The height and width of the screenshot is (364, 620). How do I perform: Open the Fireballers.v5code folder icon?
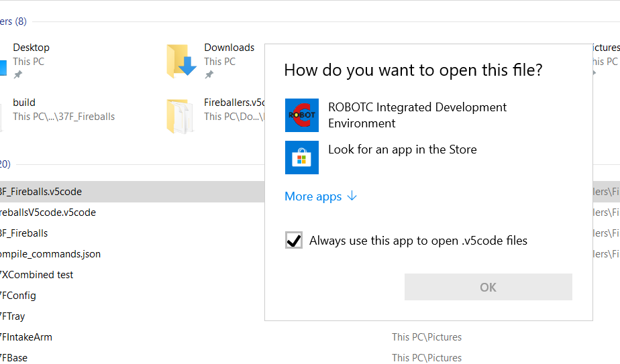[180, 116]
